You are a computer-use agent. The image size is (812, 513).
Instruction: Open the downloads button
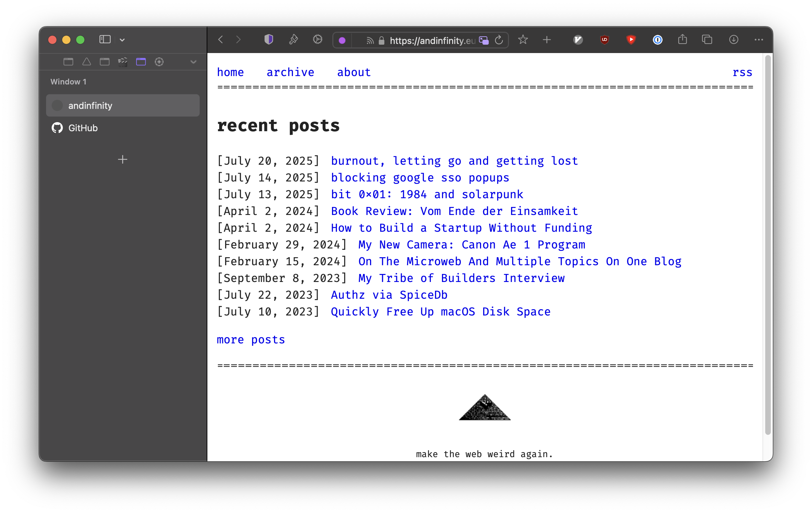point(733,40)
